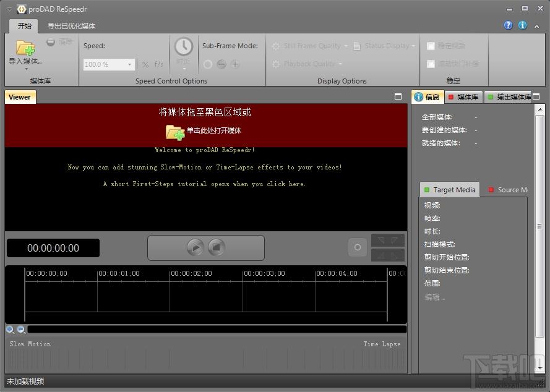Switch to the 开始 ribbon tab
Viewport: 550px width, 392px height.
click(x=25, y=26)
